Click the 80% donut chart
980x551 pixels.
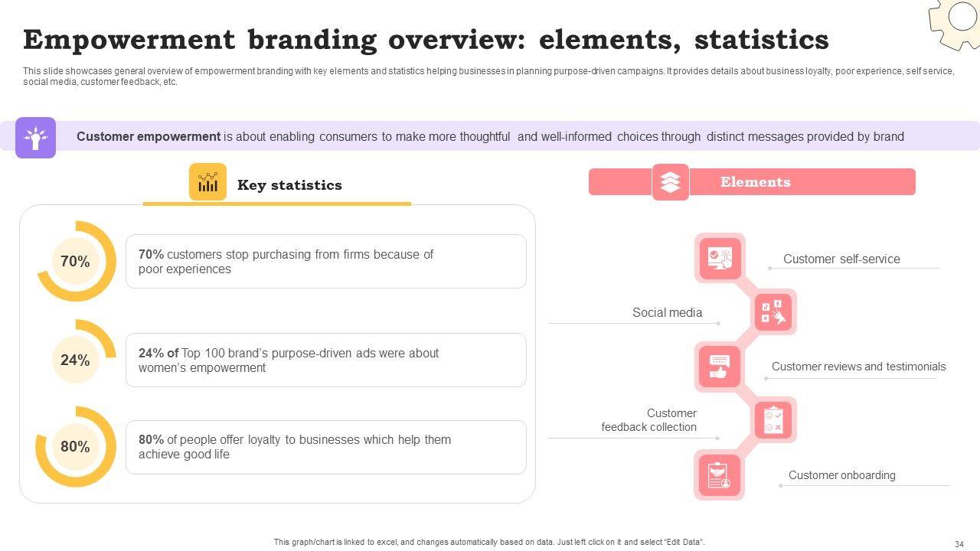click(76, 447)
